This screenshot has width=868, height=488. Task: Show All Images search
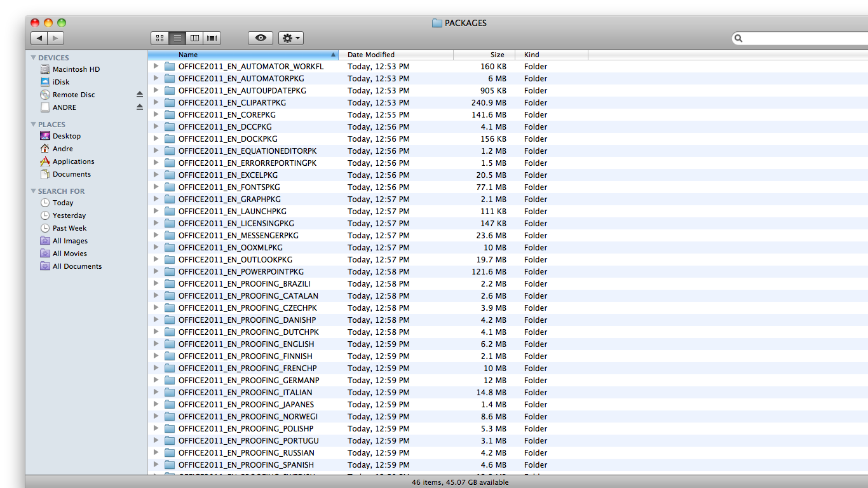point(64,241)
